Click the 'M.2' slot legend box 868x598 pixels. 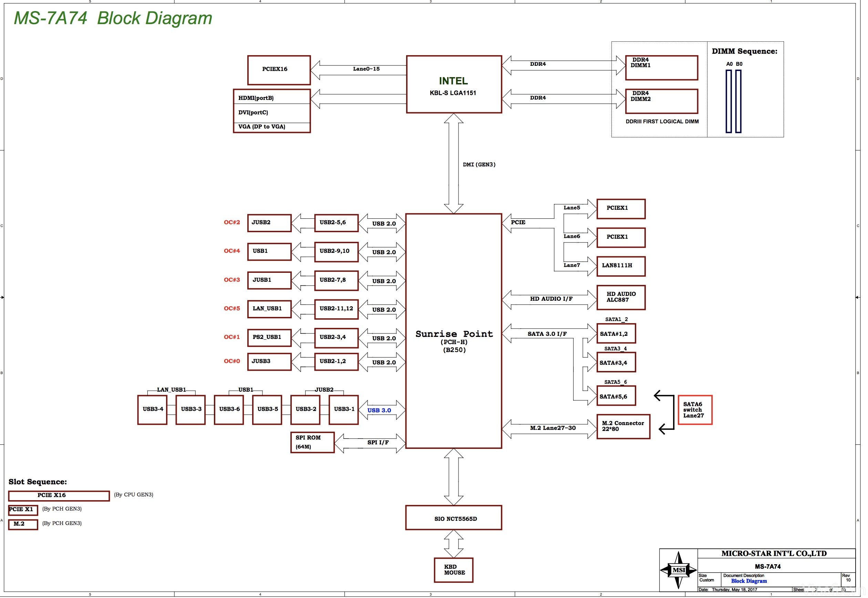tap(23, 524)
